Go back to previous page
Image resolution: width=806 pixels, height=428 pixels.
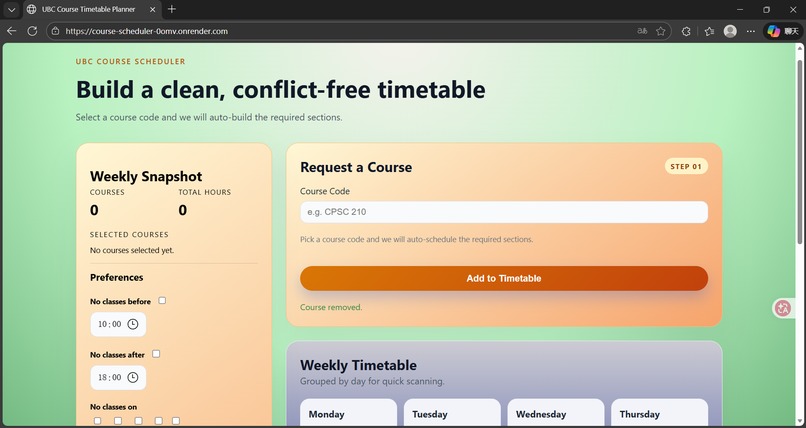(x=11, y=31)
